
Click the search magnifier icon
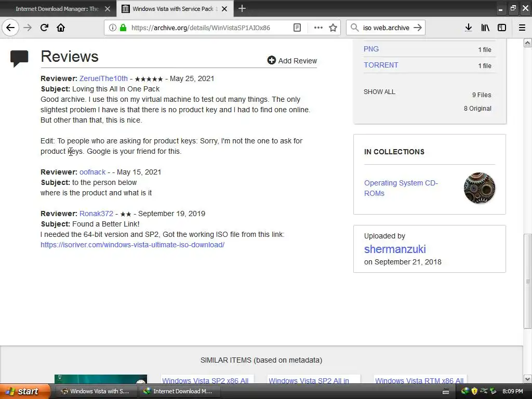pyautogui.click(x=354, y=28)
